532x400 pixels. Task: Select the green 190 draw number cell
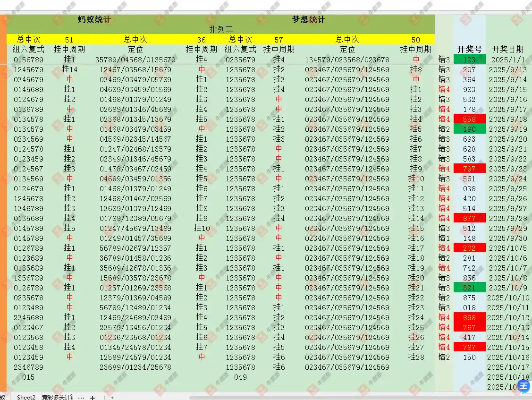[469, 129]
